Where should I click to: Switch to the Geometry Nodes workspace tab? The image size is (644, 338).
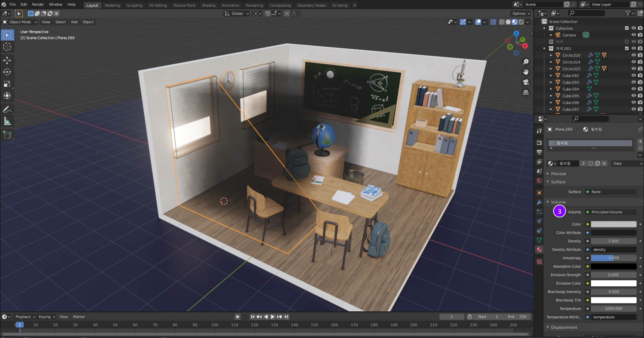pyautogui.click(x=311, y=5)
